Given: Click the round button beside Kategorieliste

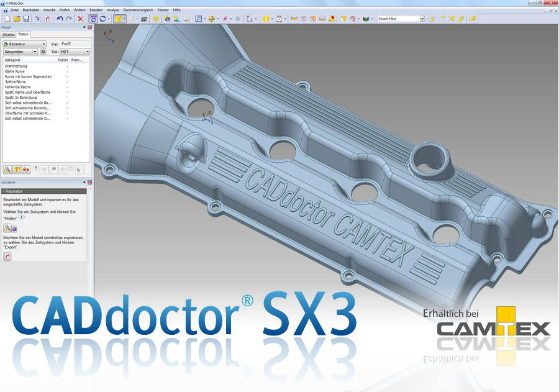Looking at the screenshot, I should pyautogui.click(x=43, y=52).
